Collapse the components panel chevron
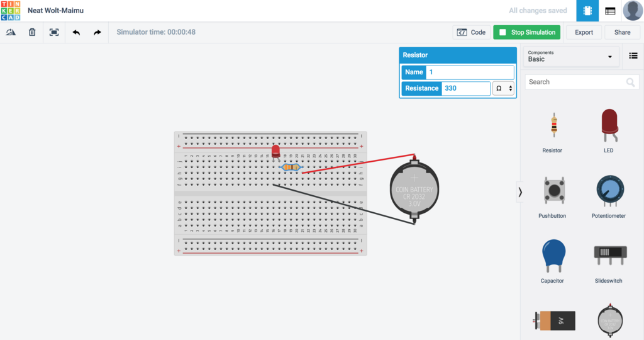The height and width of the screenshot is (340, 644). [520, 192]
